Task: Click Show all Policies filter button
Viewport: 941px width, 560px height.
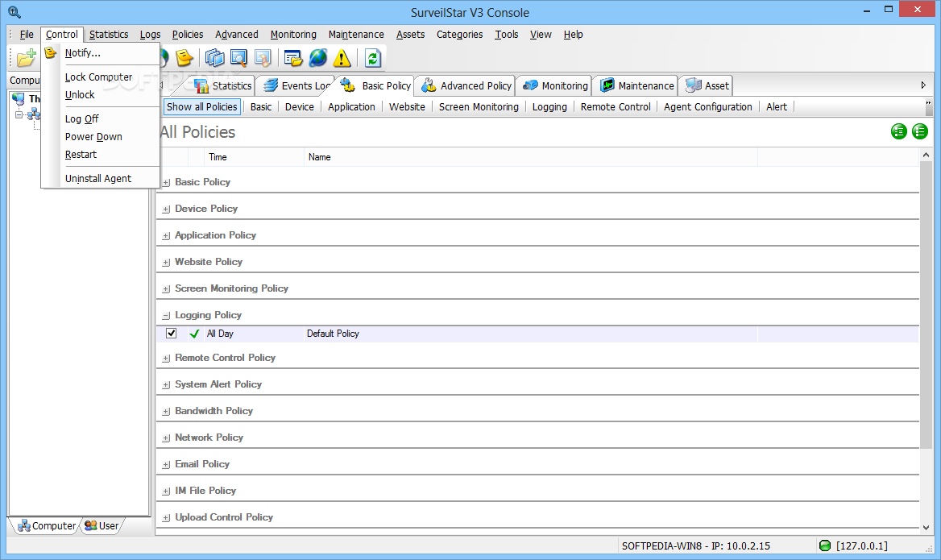Action: click(202, 107)
